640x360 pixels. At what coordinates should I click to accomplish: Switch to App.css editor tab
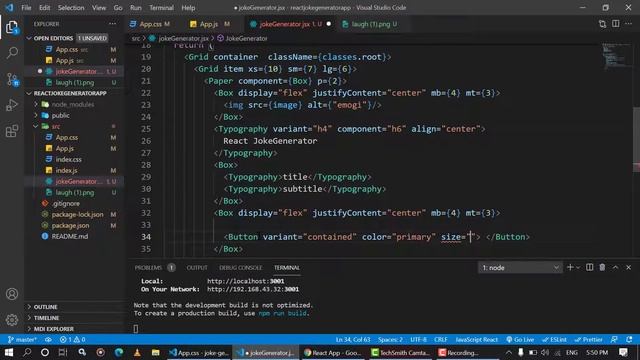(x=150, y=24)
